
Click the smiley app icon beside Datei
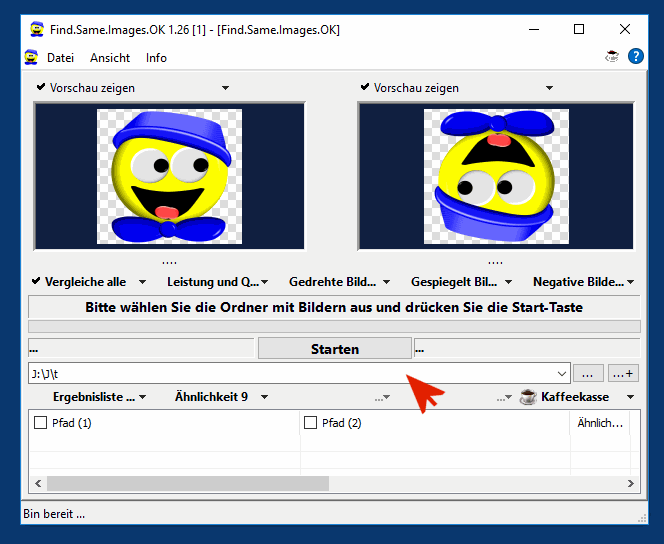point(31,57)
